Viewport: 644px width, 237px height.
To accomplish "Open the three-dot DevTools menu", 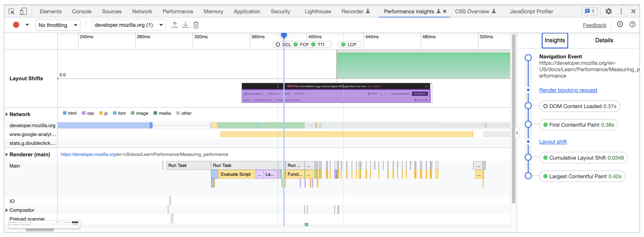I will click(621, 11).
